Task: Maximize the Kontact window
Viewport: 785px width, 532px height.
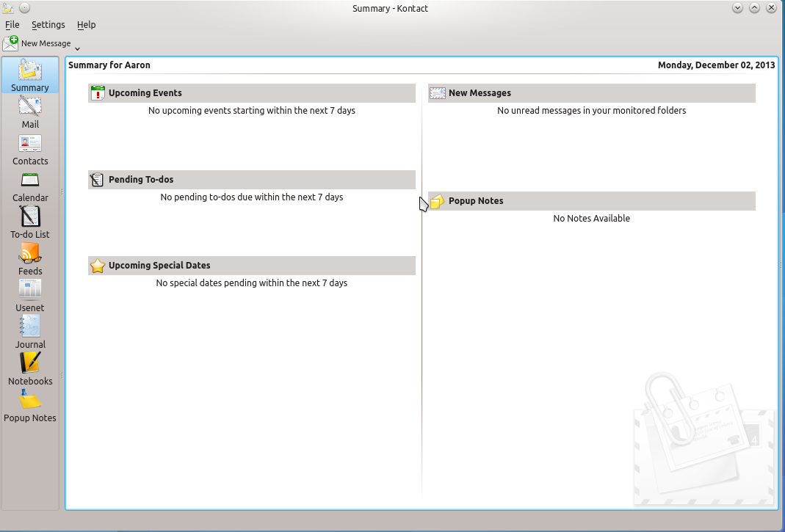Action: click(x=754, y=8)
